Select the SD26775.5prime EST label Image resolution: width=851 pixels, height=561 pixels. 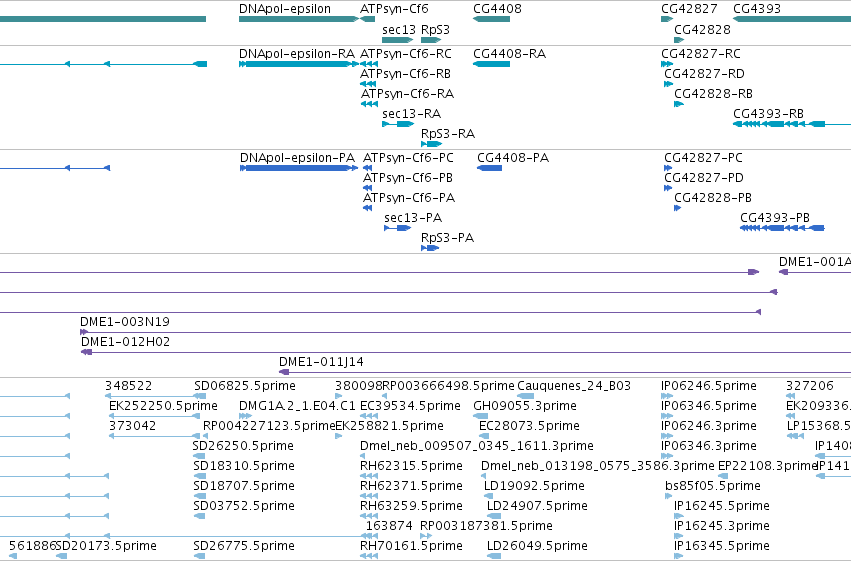pos(244,546)
